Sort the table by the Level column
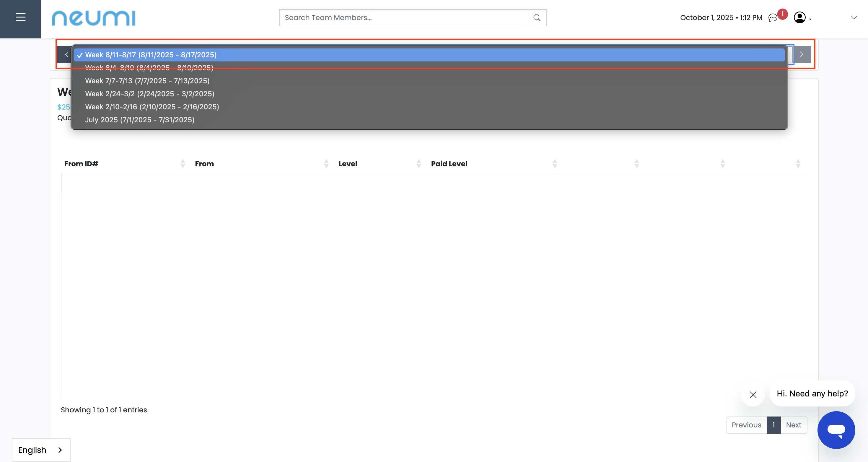 348,163
